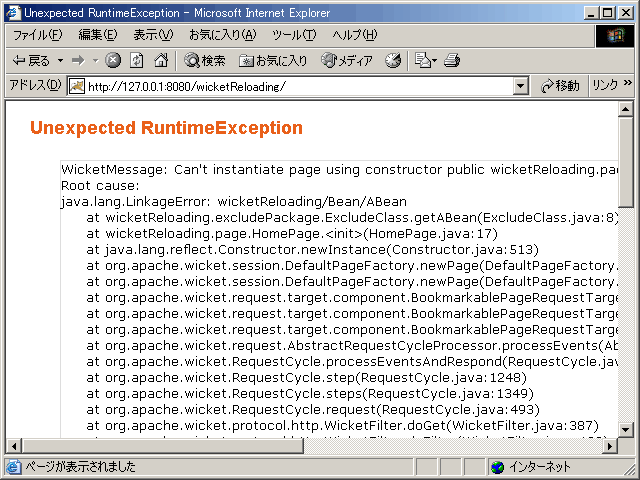Viewport: 640px width, 480px height.
Task: Click the インターネット zone label
Action: [x=540, y=467]
